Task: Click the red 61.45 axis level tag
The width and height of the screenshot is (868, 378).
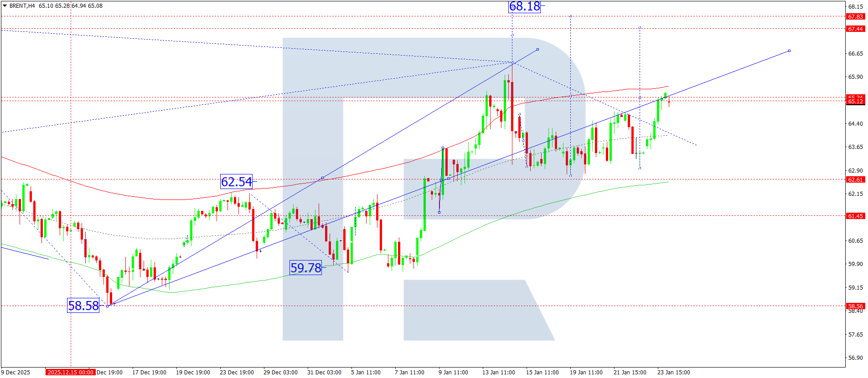Action: 855,216
